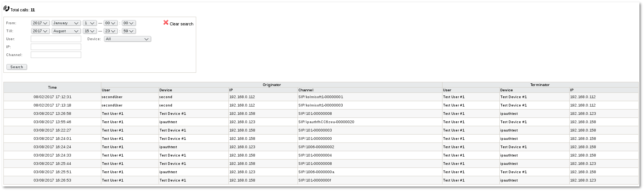
Task: Open the From year dropdown
Action: pyautogui.click(x=40, y=23)
